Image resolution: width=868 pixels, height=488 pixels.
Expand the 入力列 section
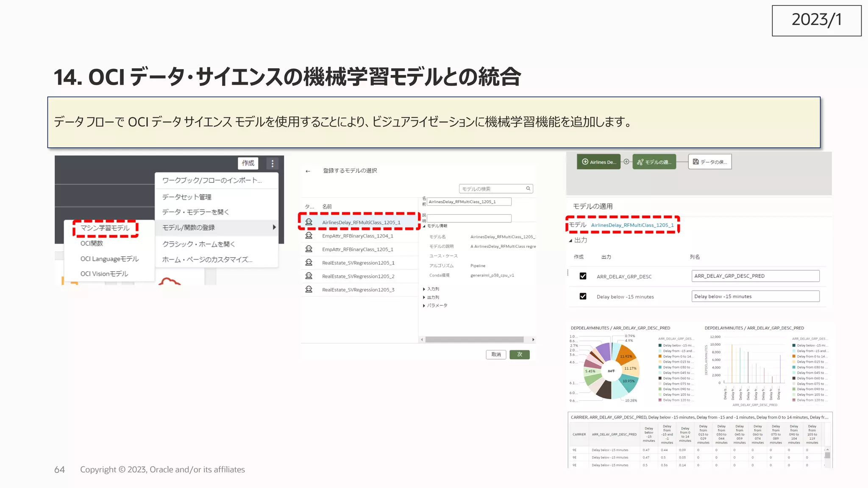coord(424,289)
